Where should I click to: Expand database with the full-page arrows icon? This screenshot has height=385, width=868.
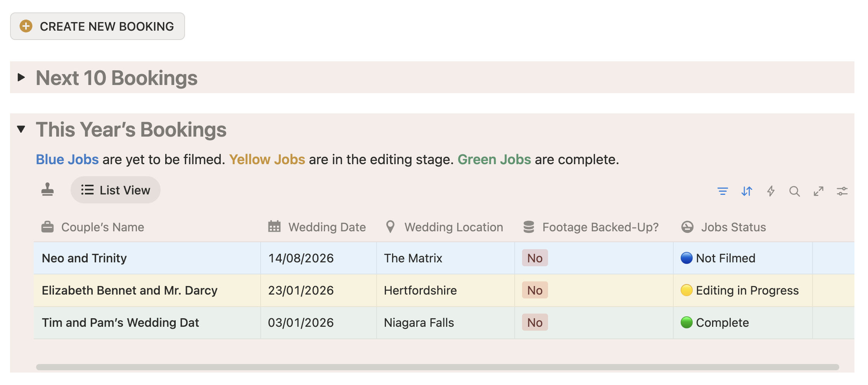click(818, 191)
